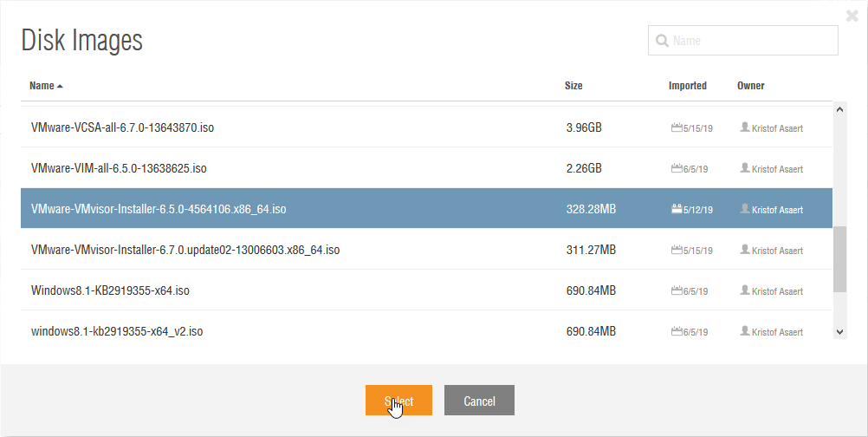Click calendar icon next to 5/12/19 date

pyautogui.click(x=677, y=209)
